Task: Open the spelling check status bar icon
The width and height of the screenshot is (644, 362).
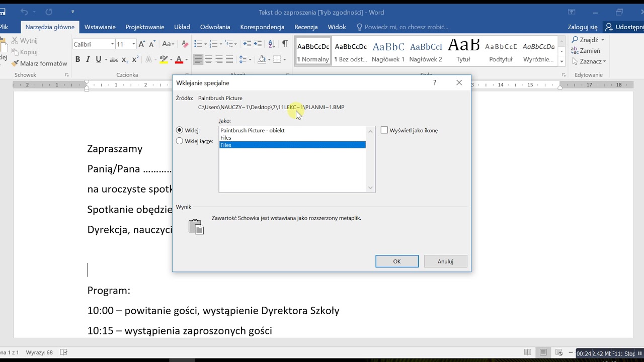Action: point(64,352)
